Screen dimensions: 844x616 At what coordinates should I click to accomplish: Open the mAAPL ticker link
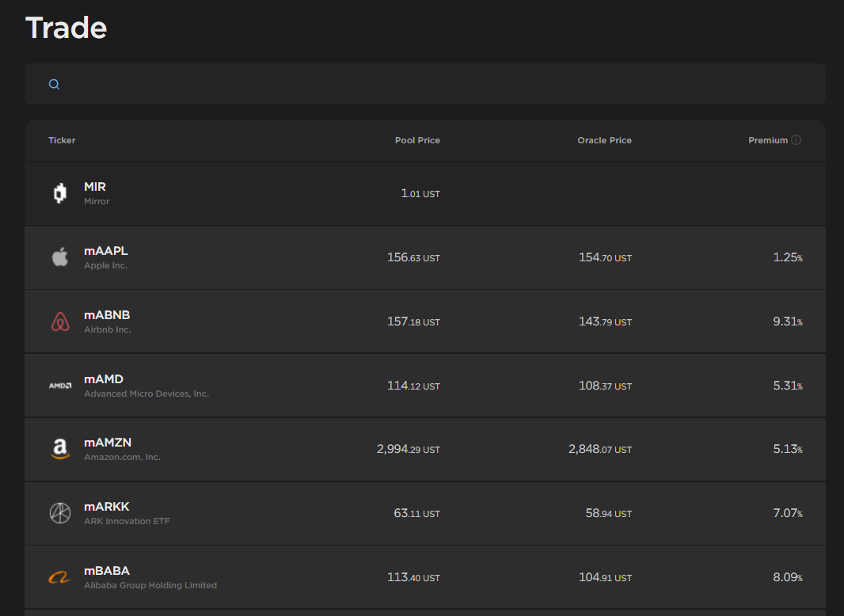[105, 251]
